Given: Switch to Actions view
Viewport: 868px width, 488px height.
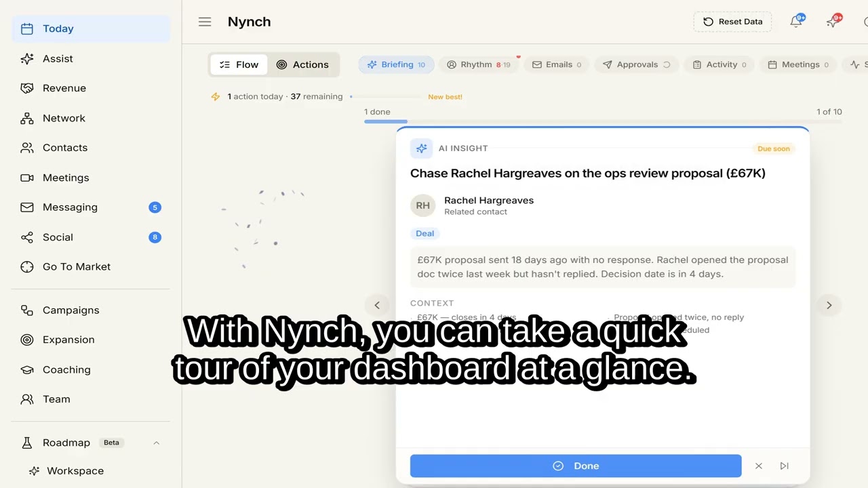Looking at the screenshot, I should 302,64.
